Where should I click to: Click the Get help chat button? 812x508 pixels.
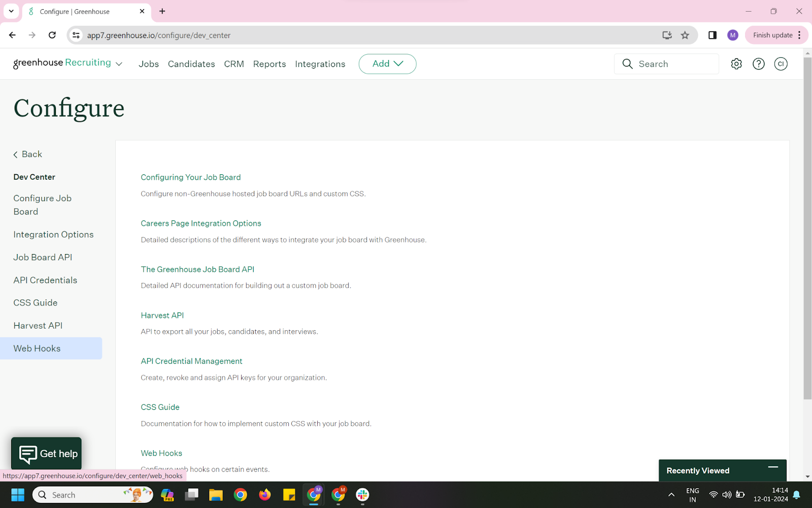point(46,454)
